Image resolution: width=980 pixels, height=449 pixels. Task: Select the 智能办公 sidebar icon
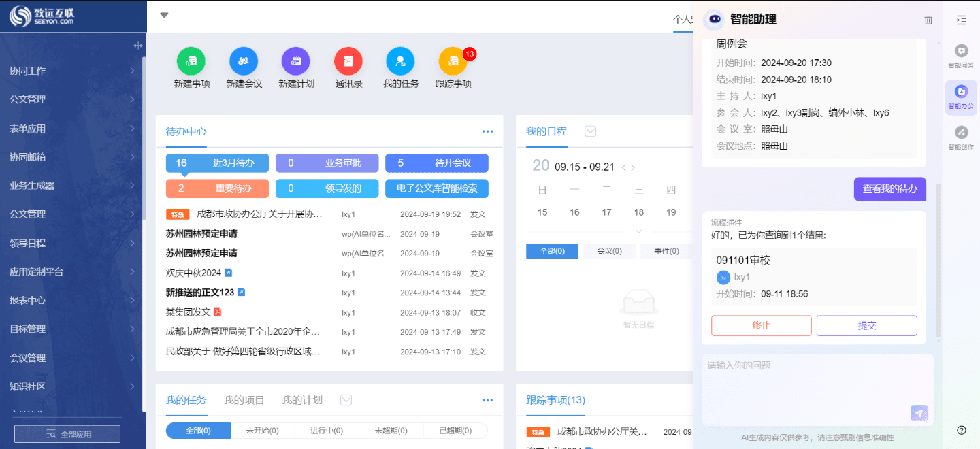coord(961,96)
